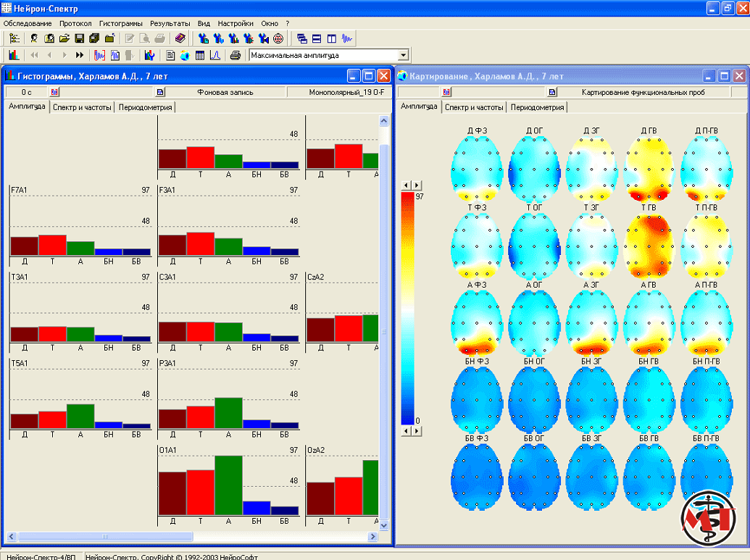Click the tile windows vertically icon
This screenshot has height=560, width=750.
click(x=331, y=38)
